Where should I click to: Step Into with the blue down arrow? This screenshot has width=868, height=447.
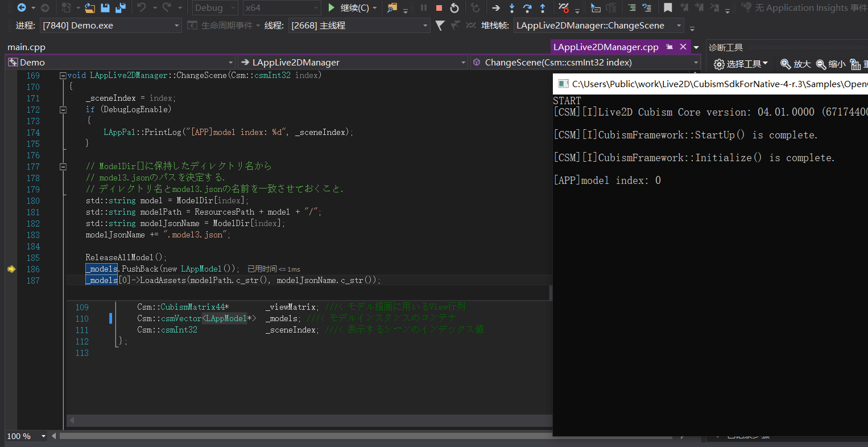click(x=512, y=8)
